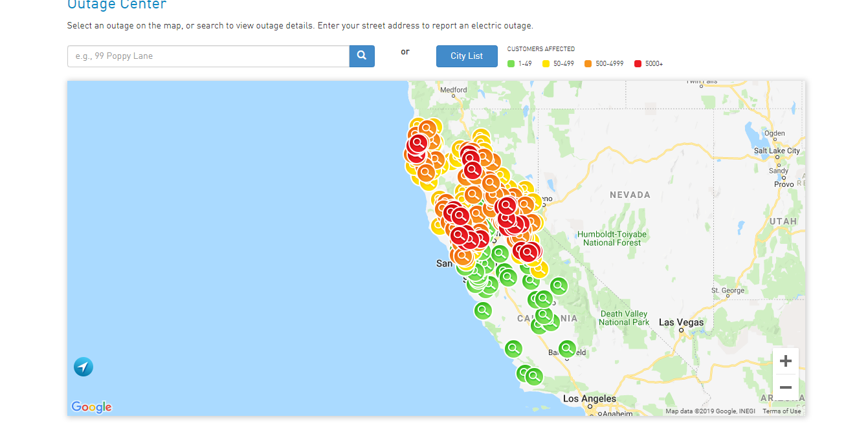Click yellow 50-499 customers legend swatch

click(x=546, y=63)
